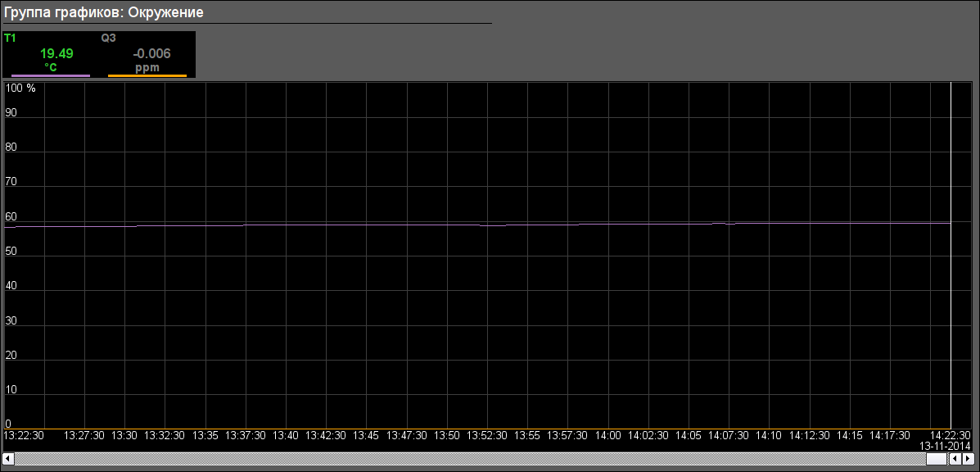The height and width of the screenshot is (472, 980).
Task: Click the 13:27:30 time label
Action: pos(84,435)
